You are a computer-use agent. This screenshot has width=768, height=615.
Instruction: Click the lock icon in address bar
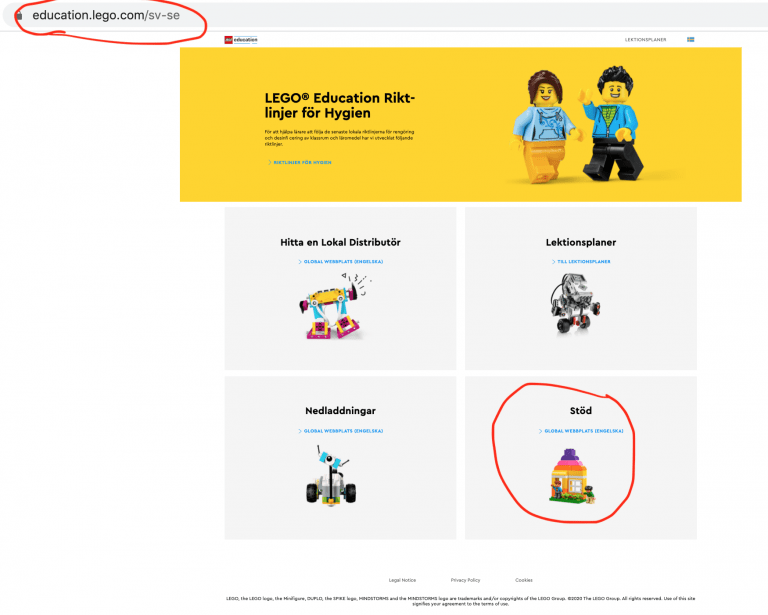click(19, 15)
